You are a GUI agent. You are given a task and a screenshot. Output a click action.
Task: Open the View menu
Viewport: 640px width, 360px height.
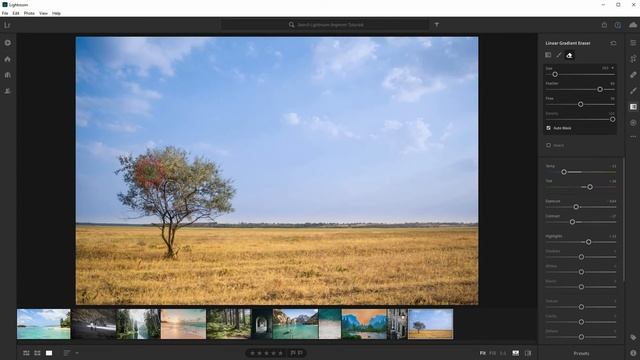[43, 13]
